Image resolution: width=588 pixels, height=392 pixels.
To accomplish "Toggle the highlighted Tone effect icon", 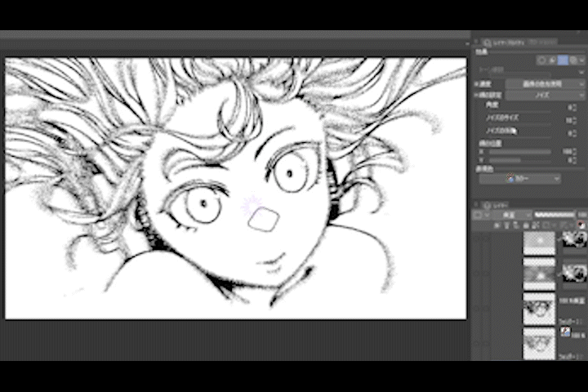I will (x=563, y=60).
